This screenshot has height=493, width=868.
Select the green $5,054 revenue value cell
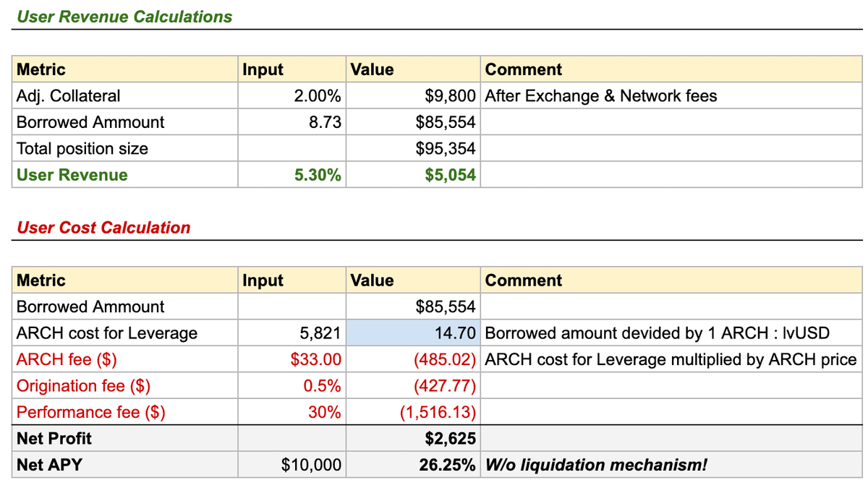412,175
